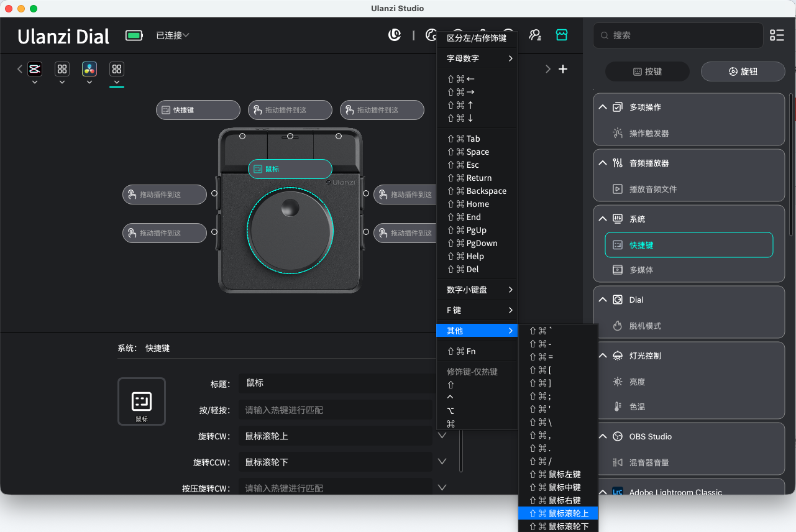Choose ⇧⌘ 鼠标中键 in the submenu
The height and width of the screenshot is (532, 796).
coord(558,487)
